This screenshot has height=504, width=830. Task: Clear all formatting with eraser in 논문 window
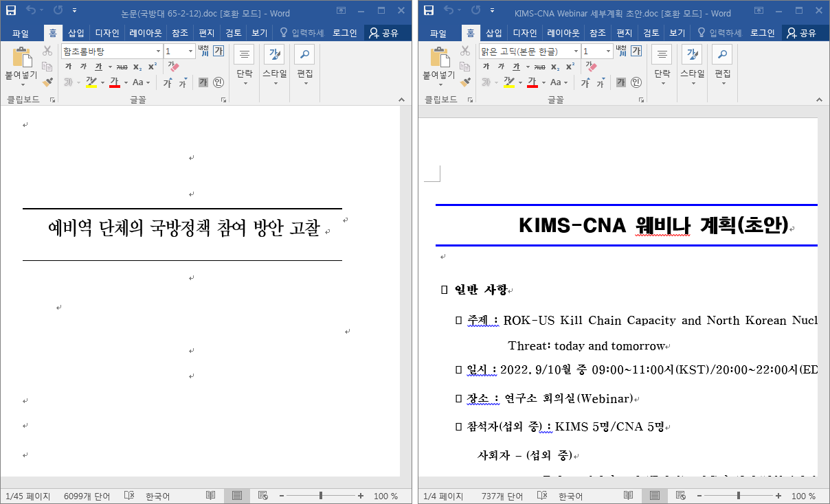point(173,67)
